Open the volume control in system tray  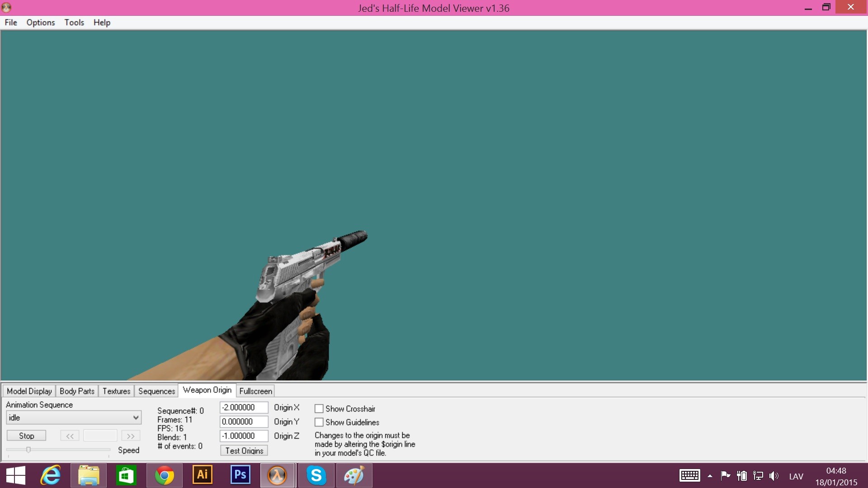pos(774,475)
